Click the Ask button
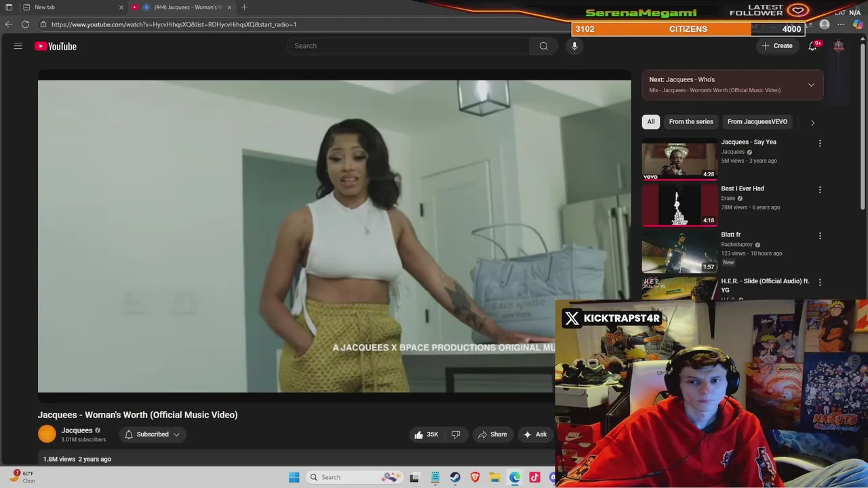The image size is (868, 488). click(x=534, y=434)
